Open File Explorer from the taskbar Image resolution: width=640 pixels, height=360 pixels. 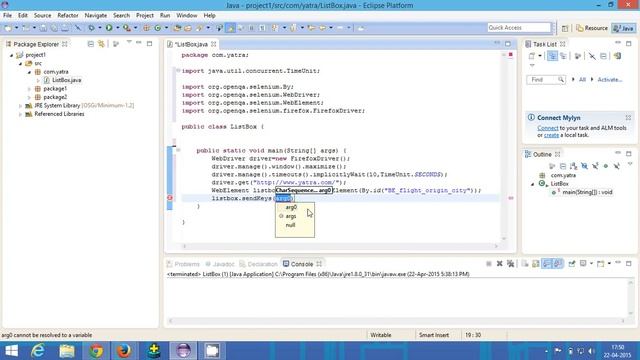67,351
